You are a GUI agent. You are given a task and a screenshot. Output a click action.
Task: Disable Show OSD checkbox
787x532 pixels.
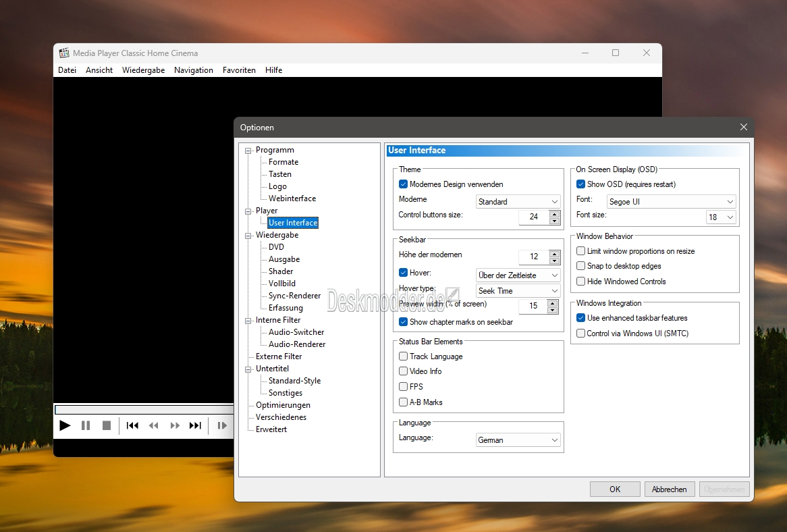580,184
